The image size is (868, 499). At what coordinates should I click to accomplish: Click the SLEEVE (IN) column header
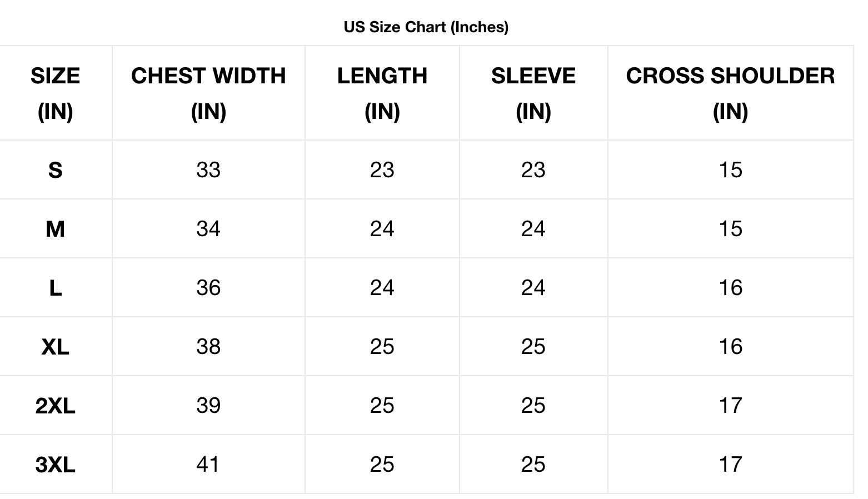click(x=533, y=93)
